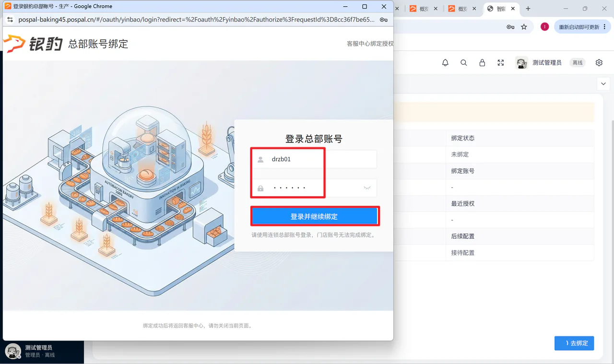The height and width of the screenshot is (364, 614).
Task: Click the 后续配置 row label
Action: pos(463,236)
